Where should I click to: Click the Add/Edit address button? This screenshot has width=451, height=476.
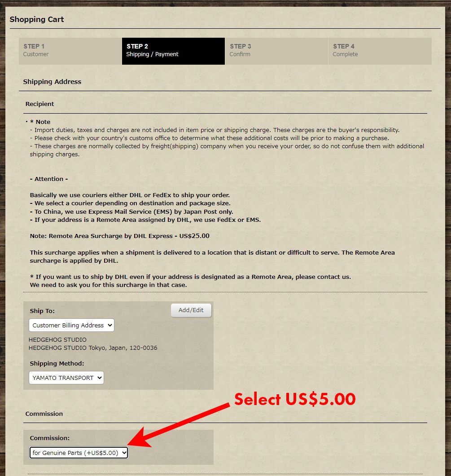pos(191,310)
